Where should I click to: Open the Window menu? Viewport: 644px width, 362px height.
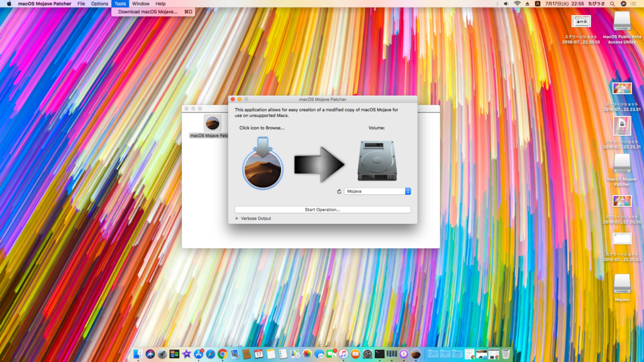point(140,4)
